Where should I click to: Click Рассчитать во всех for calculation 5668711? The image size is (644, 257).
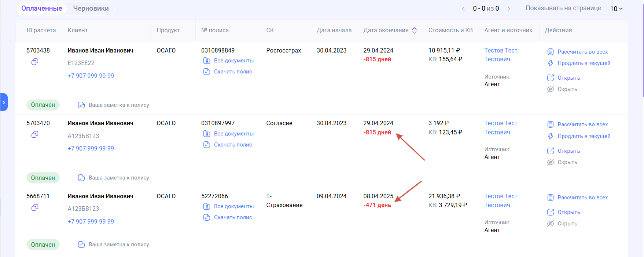tap(582, 198)
